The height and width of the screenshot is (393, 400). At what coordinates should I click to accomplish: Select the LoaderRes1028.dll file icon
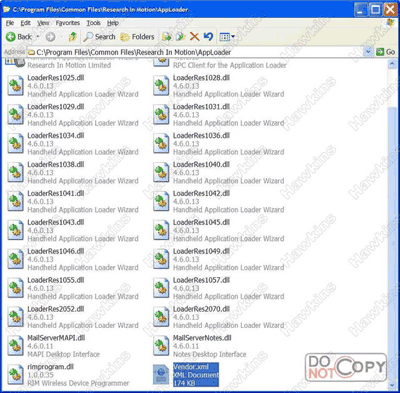[x=161, y=86]
